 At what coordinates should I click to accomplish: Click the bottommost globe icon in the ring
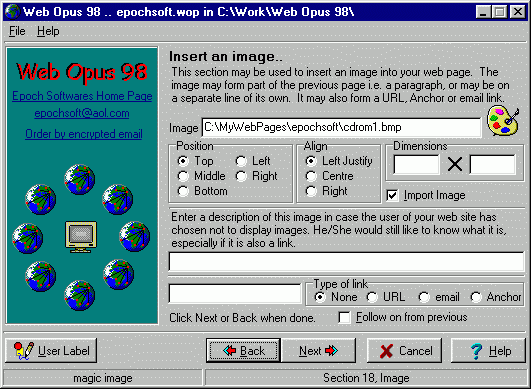click(80, 295)
